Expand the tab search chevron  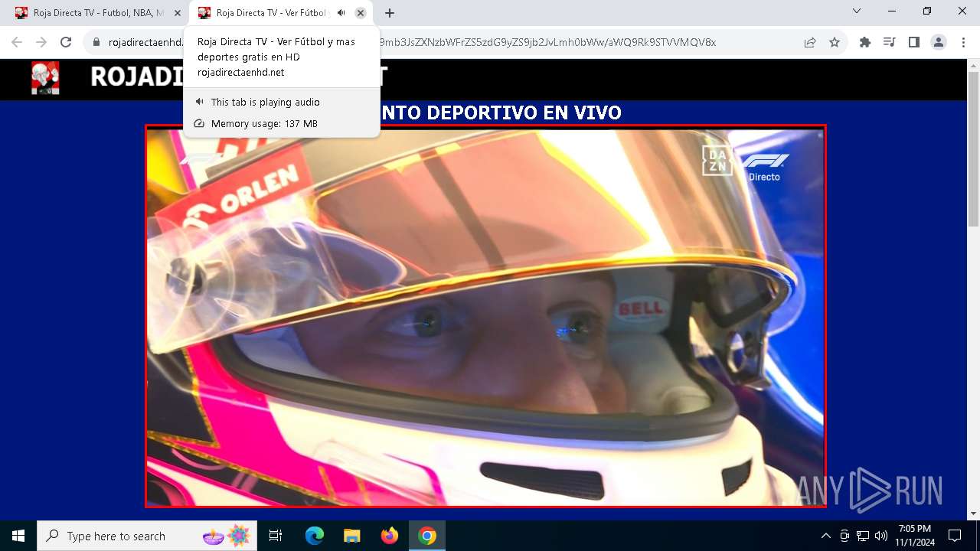click(x=857, y=11)
